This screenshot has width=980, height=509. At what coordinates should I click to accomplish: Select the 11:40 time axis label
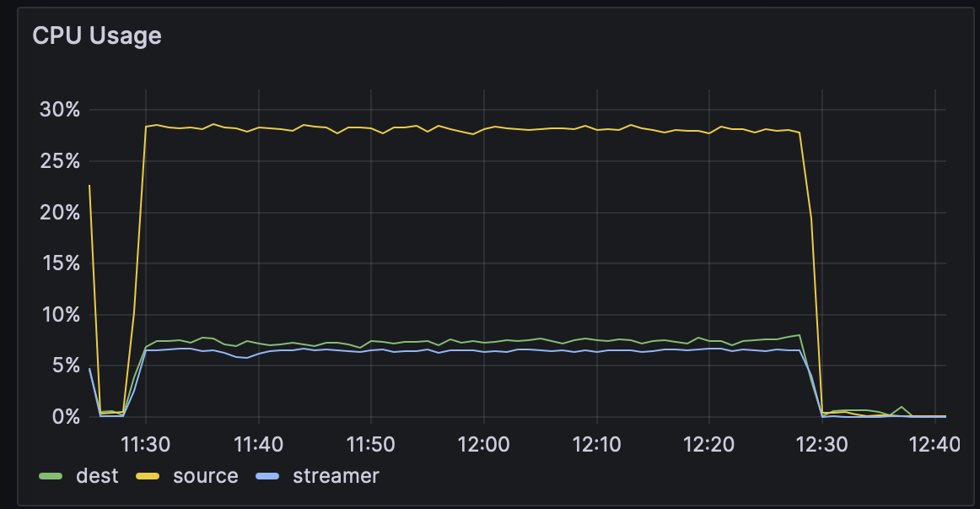pos(258,444)
